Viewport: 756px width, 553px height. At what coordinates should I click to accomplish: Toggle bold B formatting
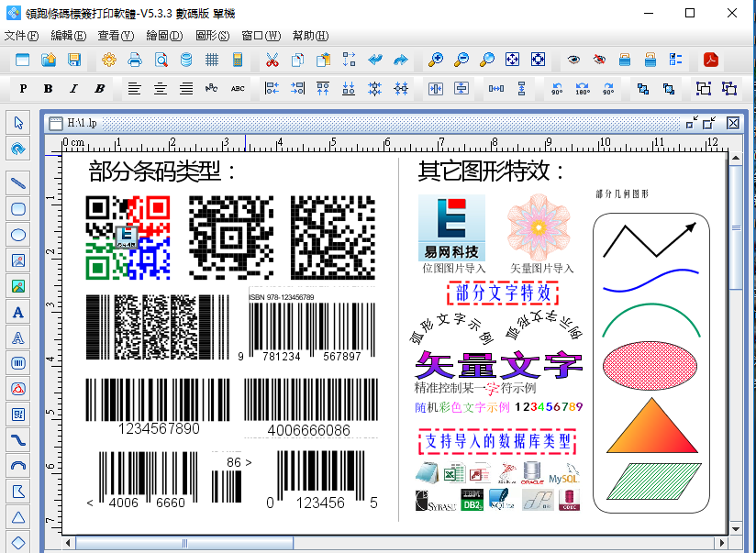pyautogui.click(x=48, y=89)
